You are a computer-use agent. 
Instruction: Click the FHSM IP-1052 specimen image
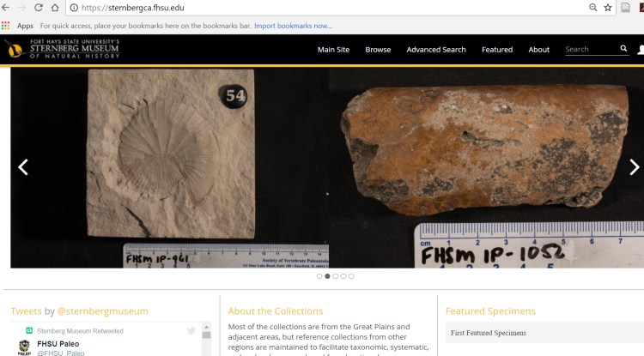coord(486,168)
